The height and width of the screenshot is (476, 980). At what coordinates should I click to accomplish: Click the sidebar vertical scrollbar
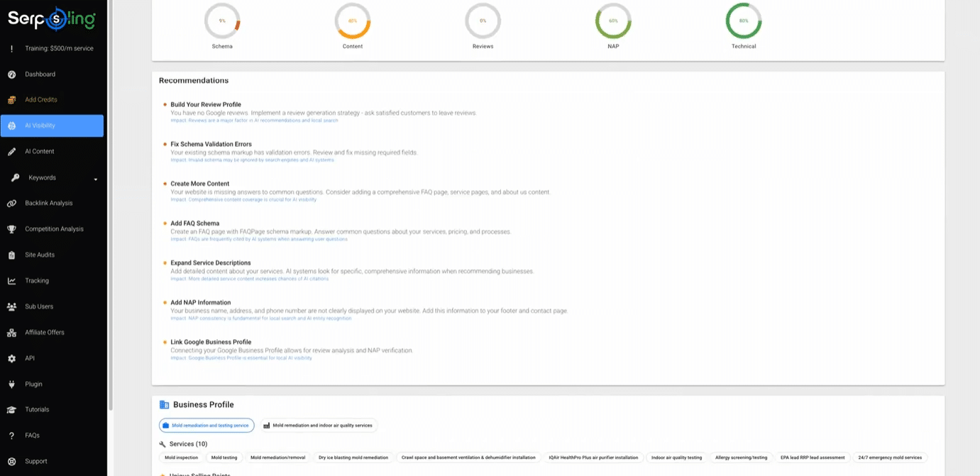(x=110, y=206)
